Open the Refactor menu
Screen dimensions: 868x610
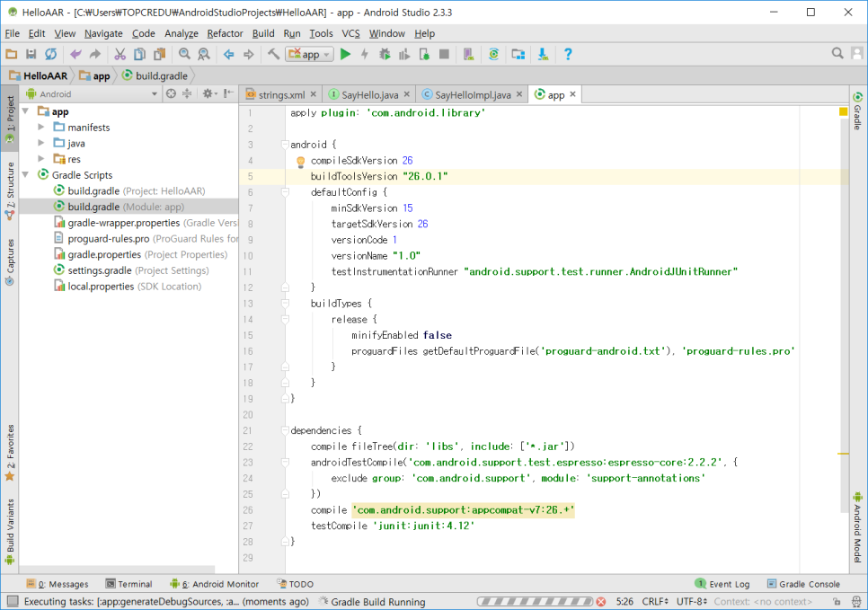(x=225, y=33)
